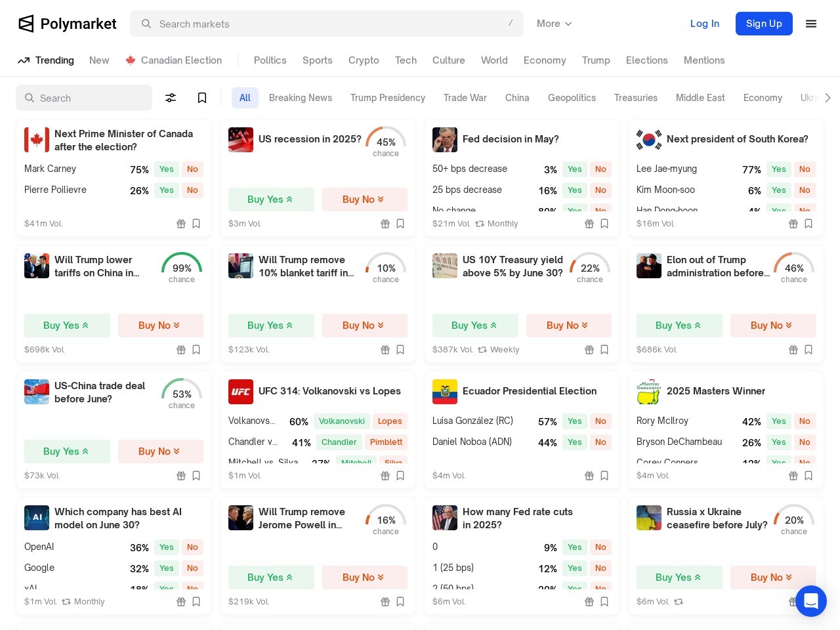Select the All filter chip

[x=245, y=98]
